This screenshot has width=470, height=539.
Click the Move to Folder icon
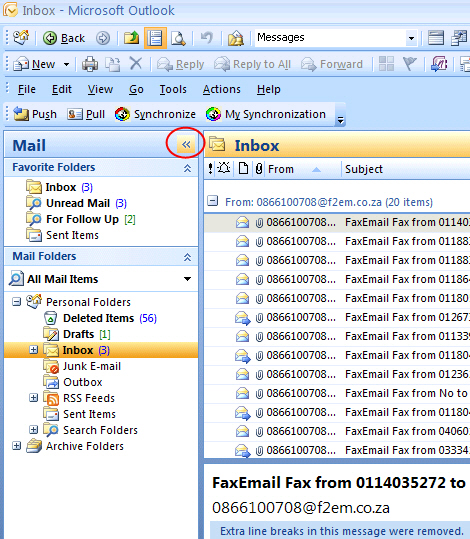point(112,64)
